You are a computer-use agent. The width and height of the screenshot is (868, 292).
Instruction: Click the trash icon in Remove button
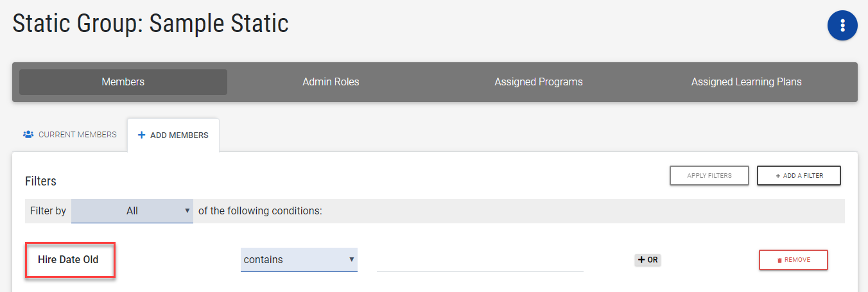(779, 260)
